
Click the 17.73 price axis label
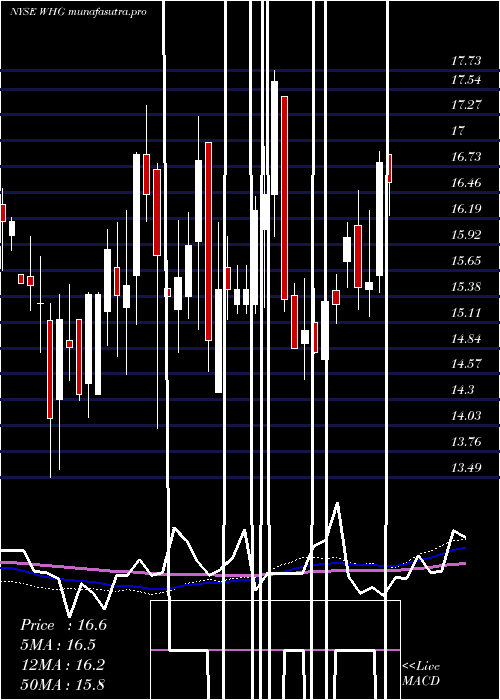[466, 61]
